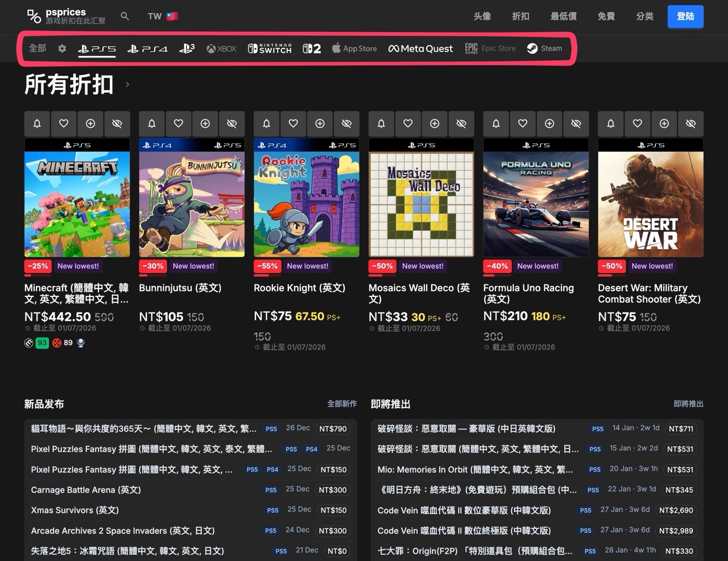Hide Minecraft using the crossed-eye icon
The width and height of the screenshot is (728, 561).
(x=117, y=123)
